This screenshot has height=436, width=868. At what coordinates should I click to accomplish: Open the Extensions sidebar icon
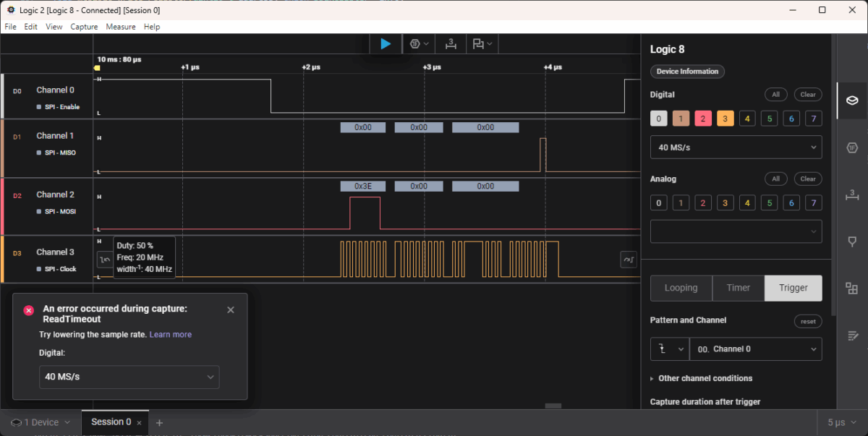tap(852, 288)
